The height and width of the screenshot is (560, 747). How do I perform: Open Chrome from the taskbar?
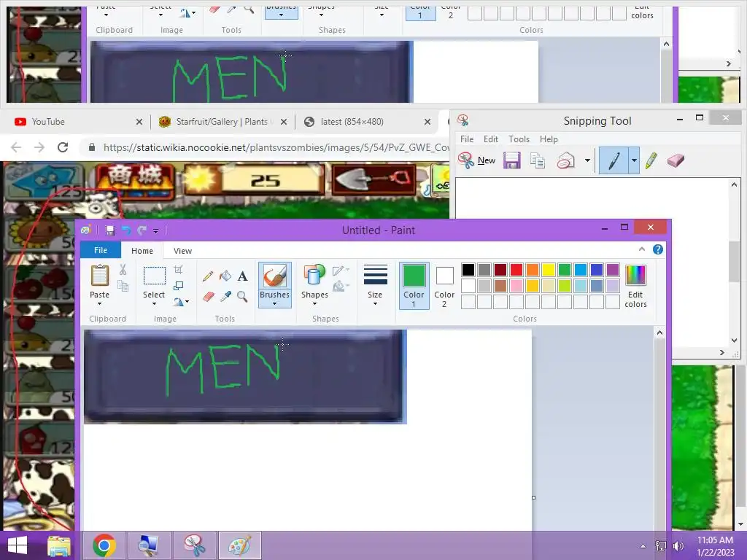(104, 545)
